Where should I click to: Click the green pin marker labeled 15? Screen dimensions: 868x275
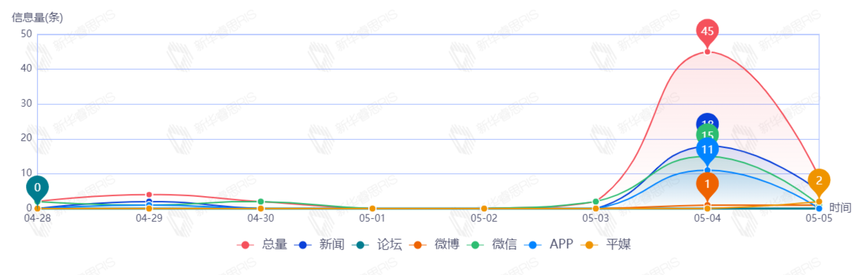click(707, 134)
